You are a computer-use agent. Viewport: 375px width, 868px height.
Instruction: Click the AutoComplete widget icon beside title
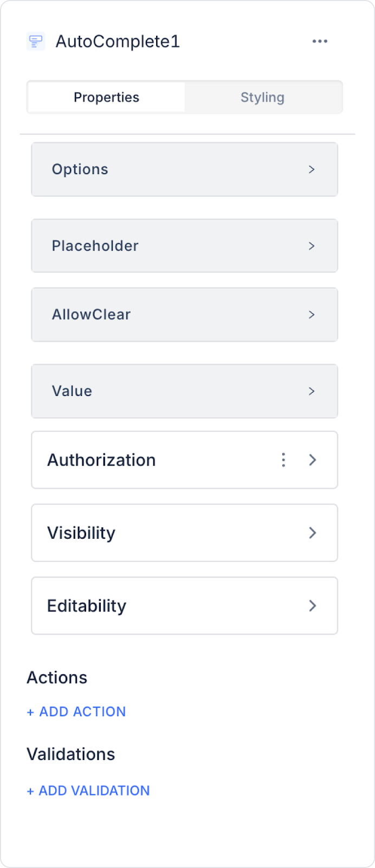tap(36, 41)
